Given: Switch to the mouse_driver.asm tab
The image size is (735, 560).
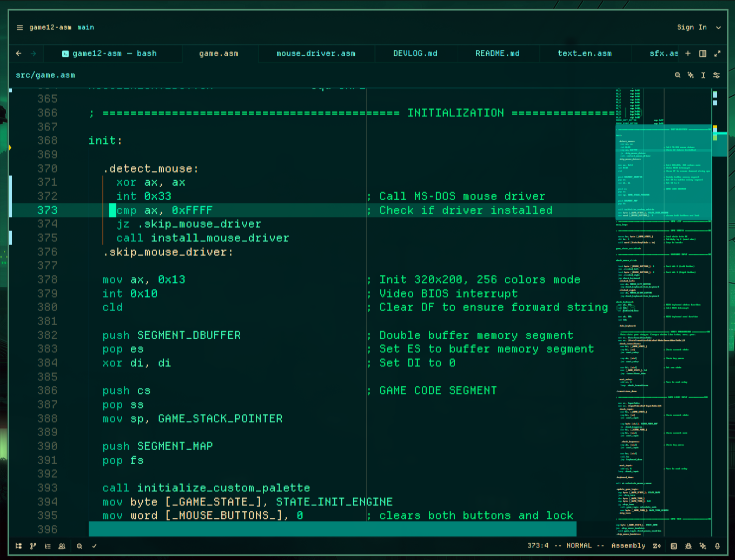Looking at the screenshot, I should (x=316, y=54).
